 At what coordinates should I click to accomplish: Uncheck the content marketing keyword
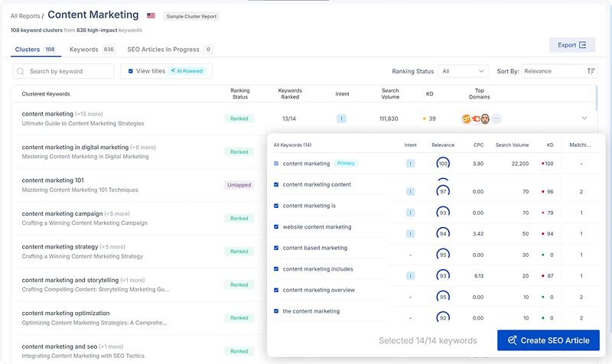(276, 311)
